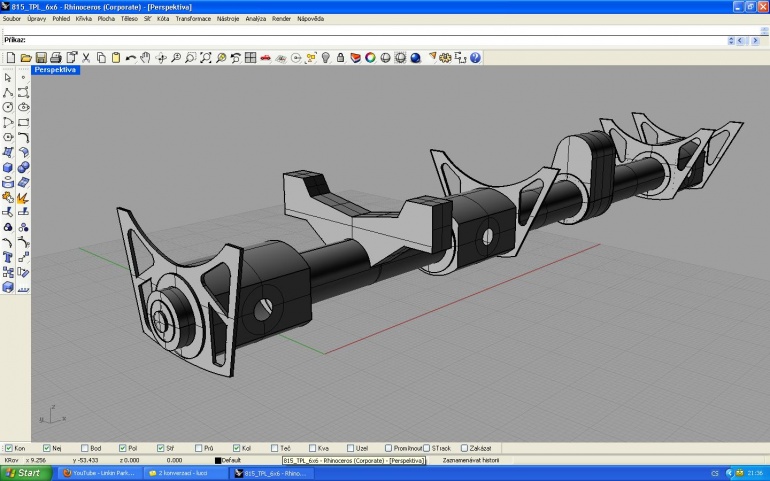The image size is (770, 481).
Task: Click the Undo arrow icon
Action: click(x=131, y=58)
